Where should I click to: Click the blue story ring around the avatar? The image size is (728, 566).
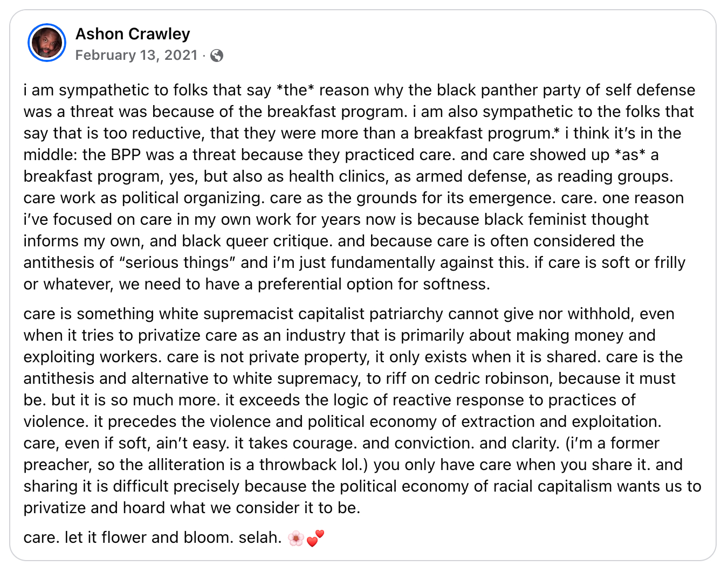(30, 33)
